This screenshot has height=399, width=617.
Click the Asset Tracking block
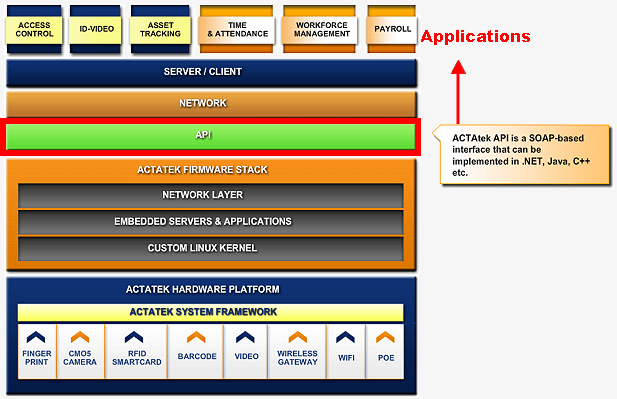(160, 30)
